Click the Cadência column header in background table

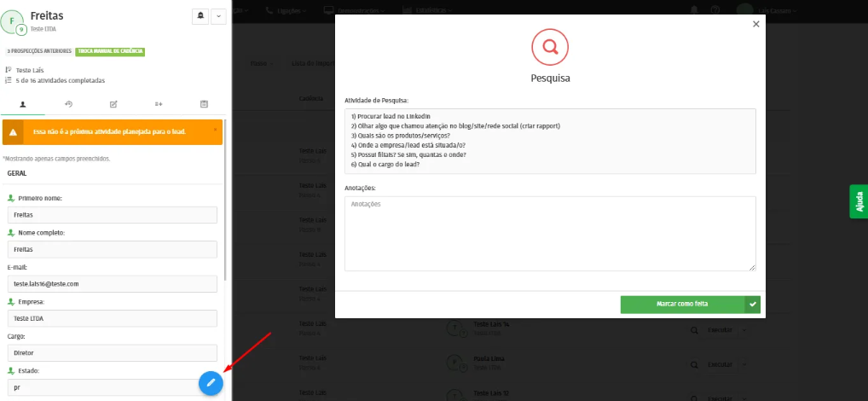[x=311, y=98]
